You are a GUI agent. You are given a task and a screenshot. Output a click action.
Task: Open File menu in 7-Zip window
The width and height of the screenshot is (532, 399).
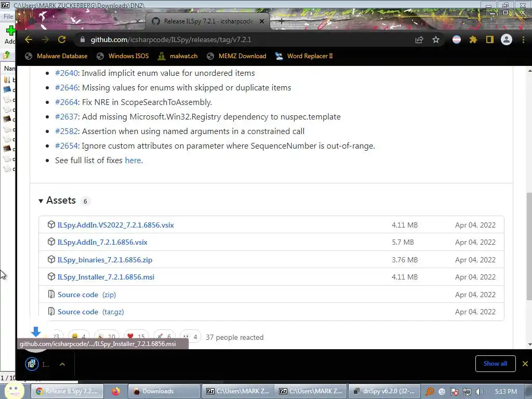(8, 16)
